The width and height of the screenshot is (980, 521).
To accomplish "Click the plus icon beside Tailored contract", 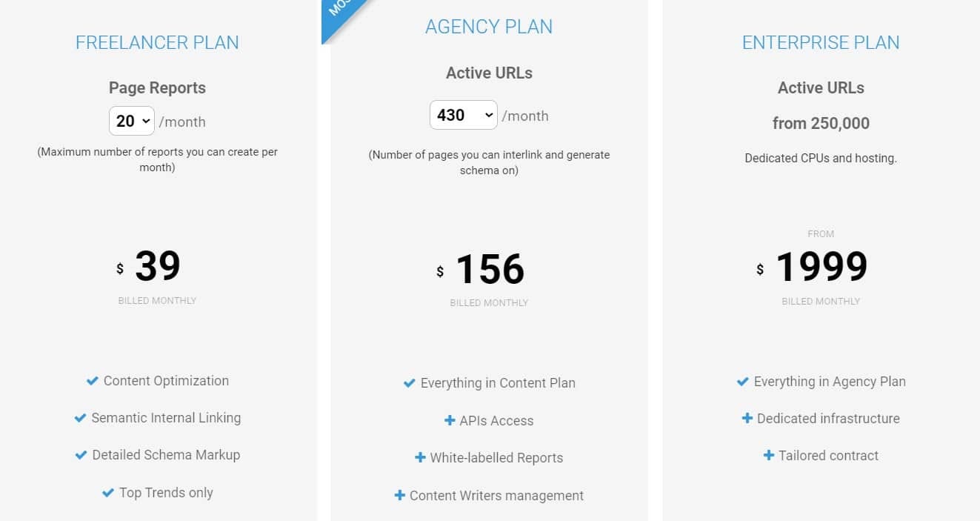I will 769,456.
